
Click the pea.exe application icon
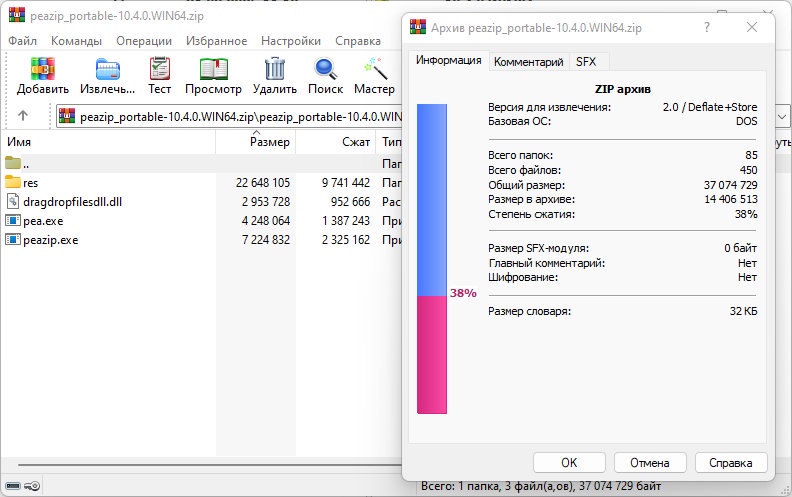pyautogui.click(x=13, y=221)
